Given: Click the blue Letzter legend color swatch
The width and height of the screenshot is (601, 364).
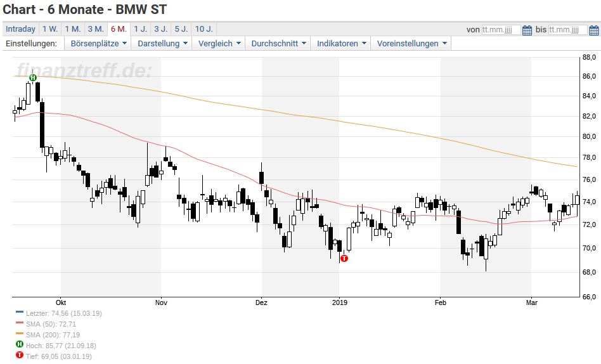Looking at the screenshot, I should point(20,313).
